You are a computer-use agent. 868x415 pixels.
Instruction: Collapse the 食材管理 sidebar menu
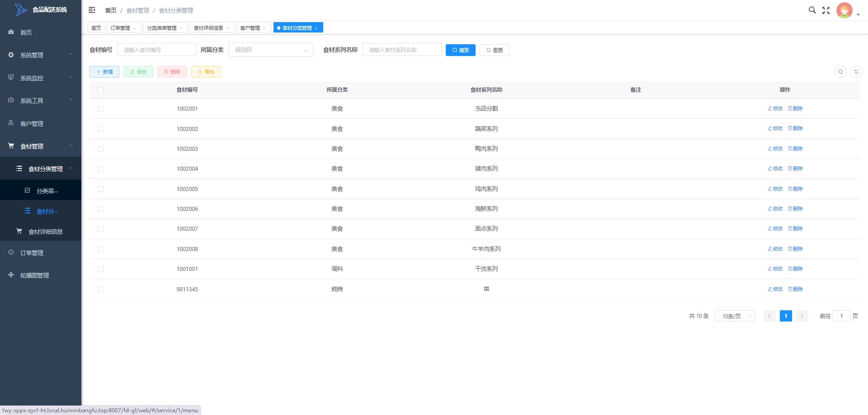pos(41,146)
